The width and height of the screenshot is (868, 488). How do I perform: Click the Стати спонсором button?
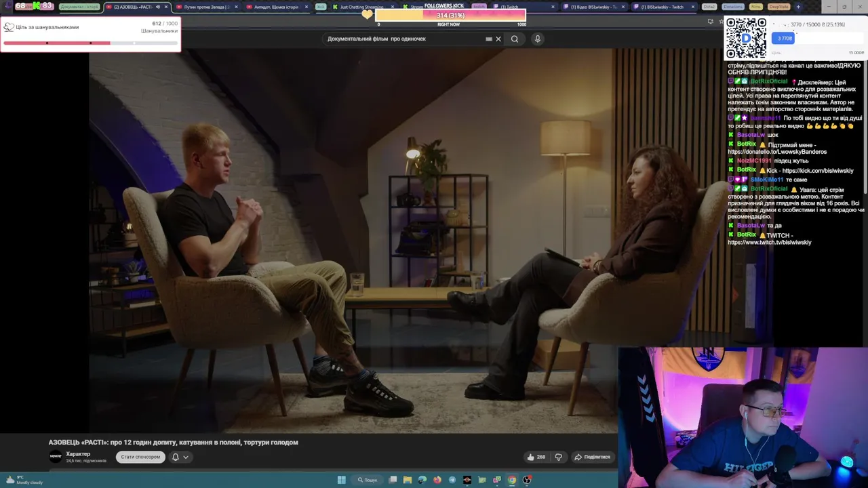click(140, 457)
